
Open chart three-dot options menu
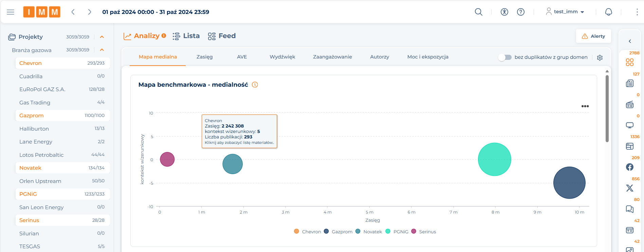(x=585, y=106)
